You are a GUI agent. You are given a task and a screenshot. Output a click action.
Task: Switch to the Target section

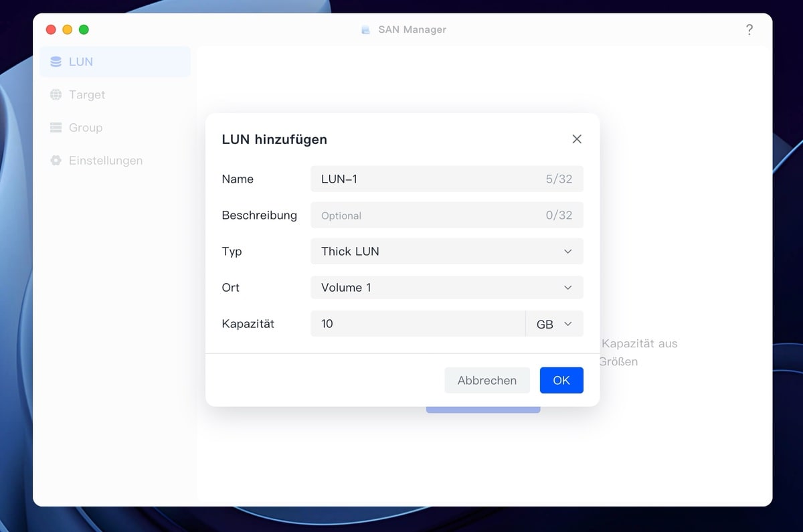pos(87,95)
